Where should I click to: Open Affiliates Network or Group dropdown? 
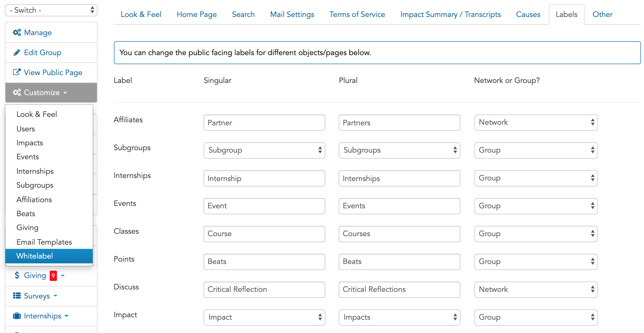coord(536,122)
